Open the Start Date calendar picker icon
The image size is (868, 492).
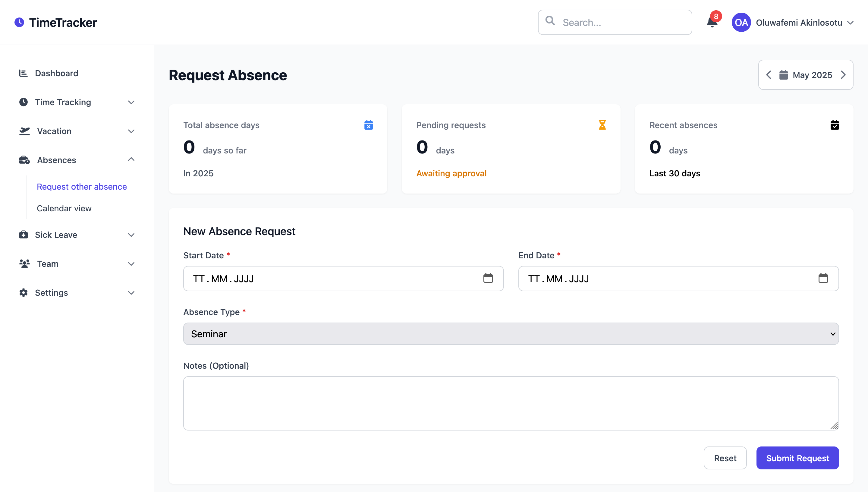488,278
